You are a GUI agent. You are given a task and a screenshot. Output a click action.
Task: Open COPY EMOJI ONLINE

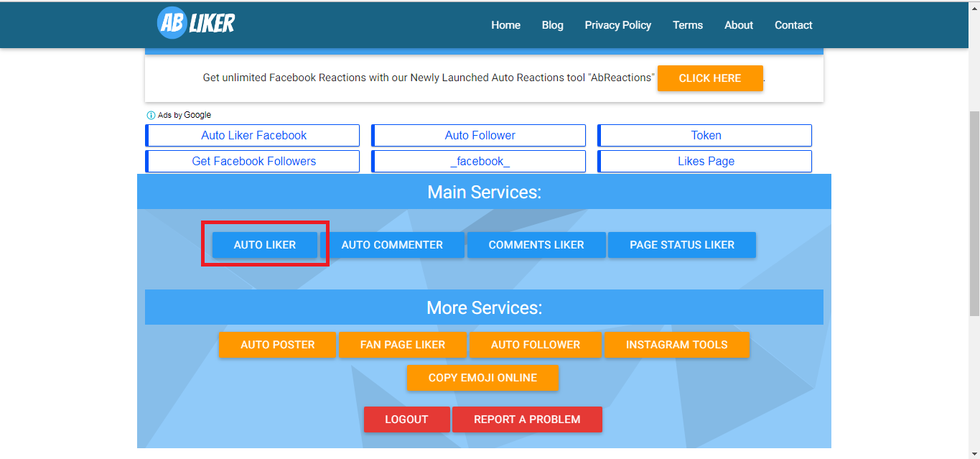click(x=482, y=378)
